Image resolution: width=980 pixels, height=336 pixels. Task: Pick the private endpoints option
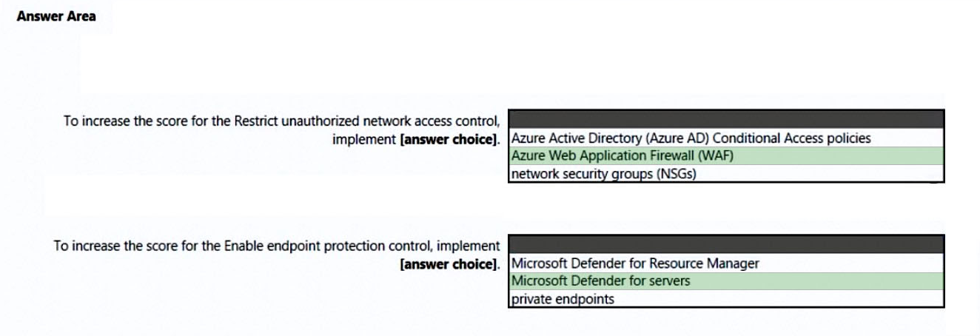click(563, 300)
